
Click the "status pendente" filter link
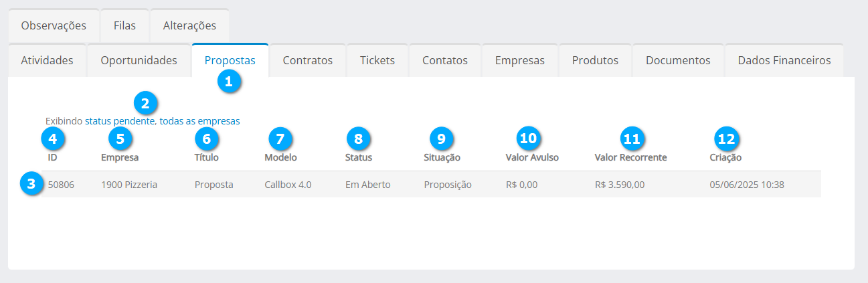[120, 121]
